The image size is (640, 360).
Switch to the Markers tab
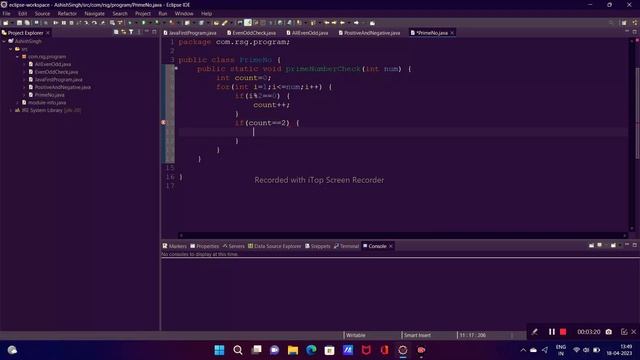(174, 246)
